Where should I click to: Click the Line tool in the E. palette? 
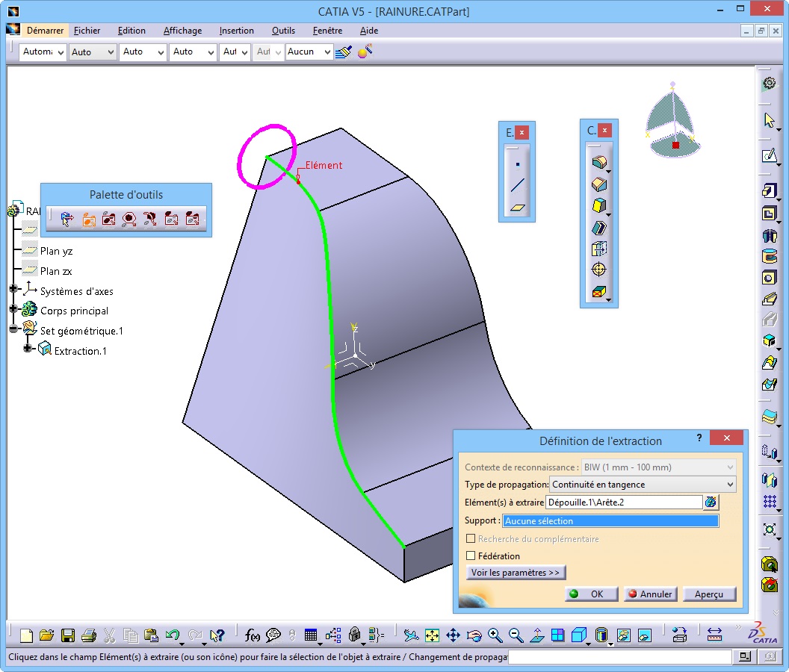tap(518, 185)
